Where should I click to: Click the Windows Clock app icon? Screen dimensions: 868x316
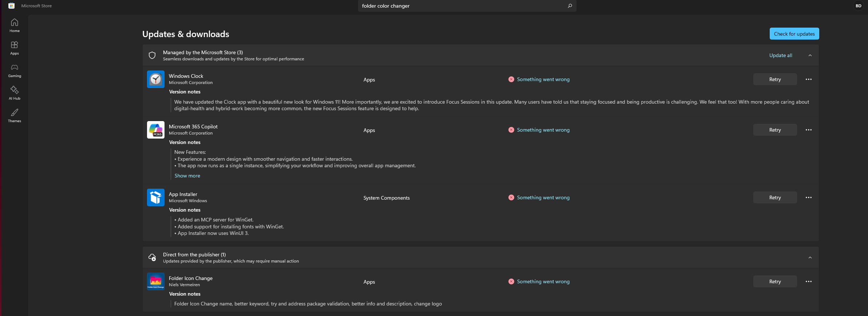click(x=156, y=79)
